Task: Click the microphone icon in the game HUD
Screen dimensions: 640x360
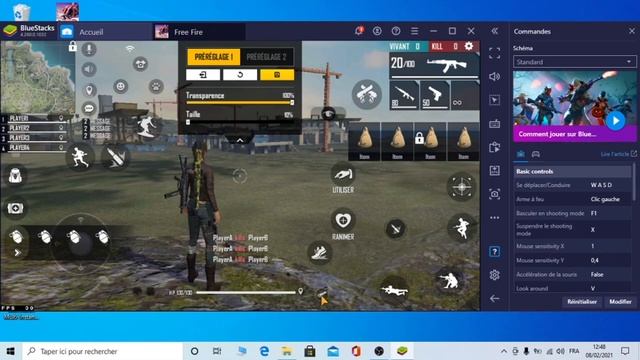Action: click(89, 49)
